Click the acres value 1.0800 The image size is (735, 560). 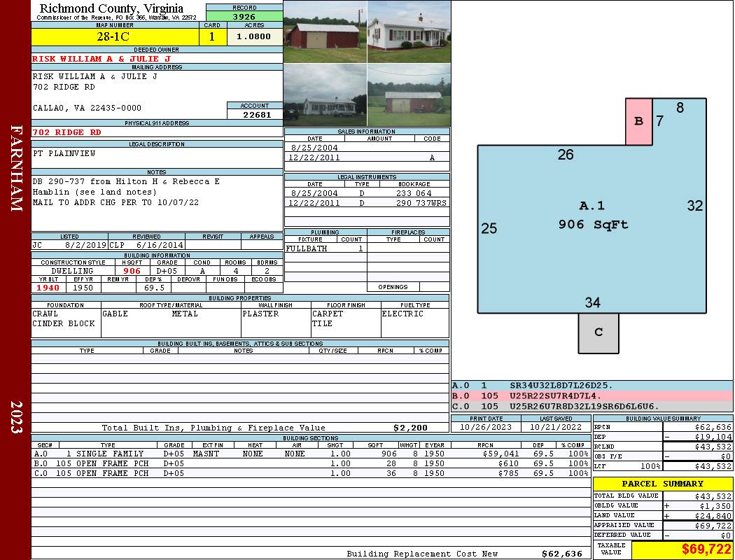[254, 36]
